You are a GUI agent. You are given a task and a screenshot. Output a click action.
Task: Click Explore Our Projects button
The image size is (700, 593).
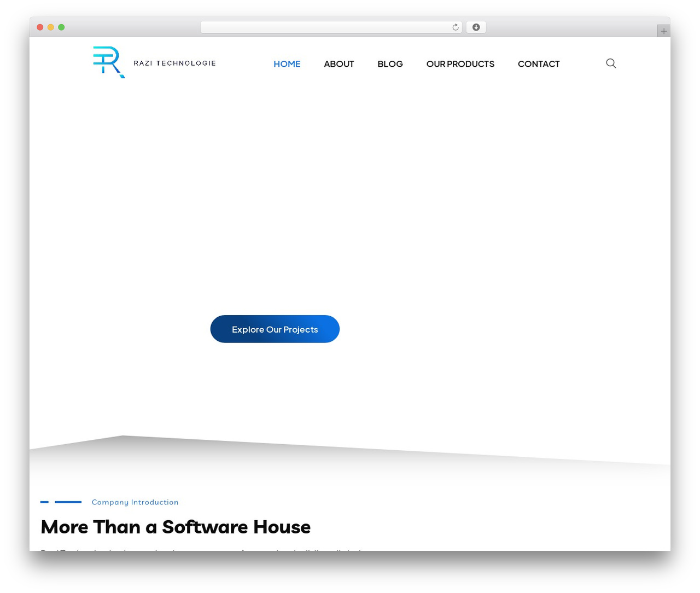pyautogui.click(x=275, y=329)
